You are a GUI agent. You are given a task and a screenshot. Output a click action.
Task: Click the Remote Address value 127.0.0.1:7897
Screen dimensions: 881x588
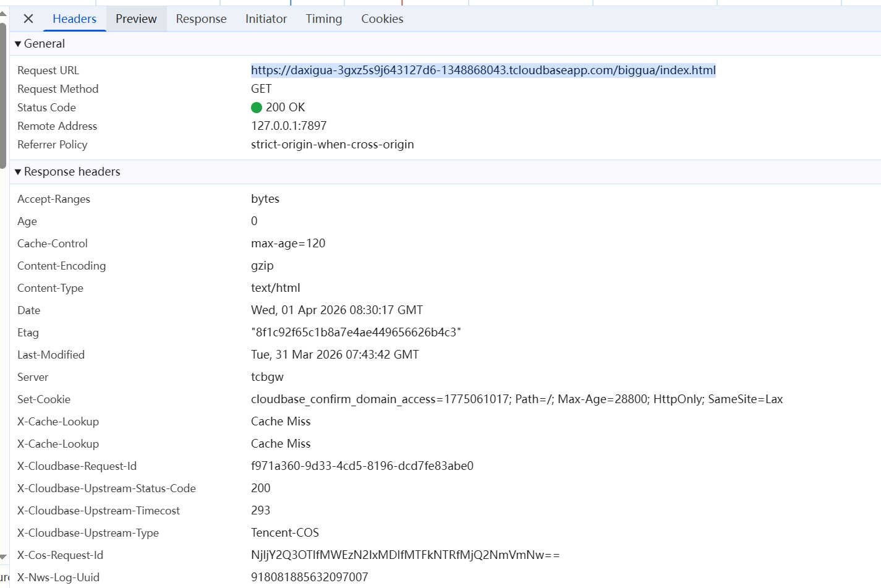tap(289, 126)
